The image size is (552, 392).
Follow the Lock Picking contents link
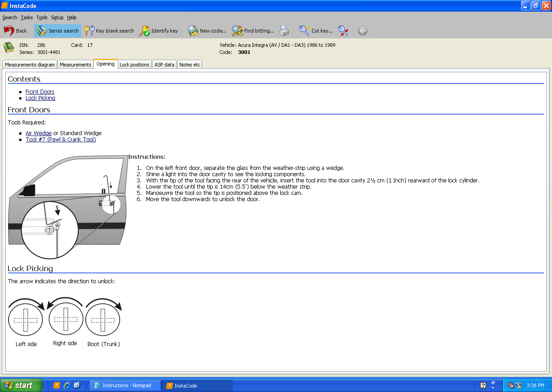40,98
